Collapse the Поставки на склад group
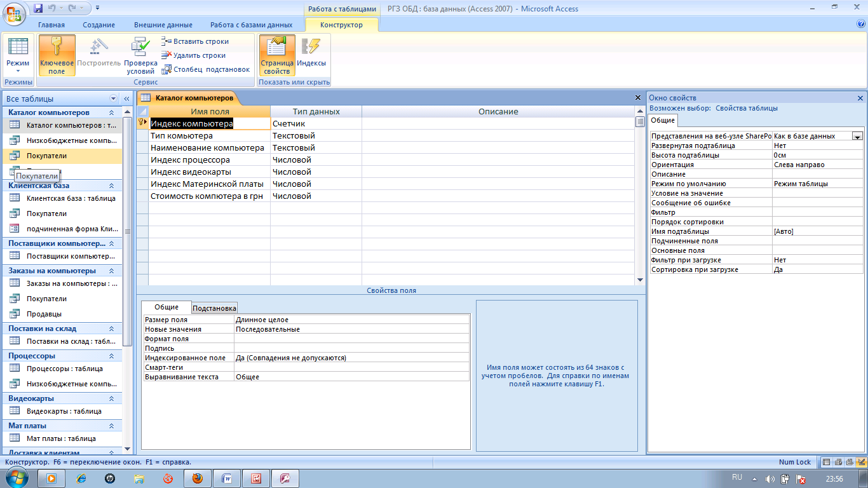The width and height of the screenshot is (868, 488). coord(111,329)
